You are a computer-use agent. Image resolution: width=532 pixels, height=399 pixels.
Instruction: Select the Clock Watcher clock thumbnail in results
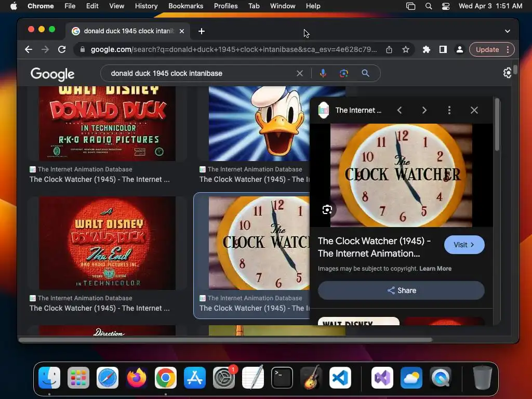[259, 243]
